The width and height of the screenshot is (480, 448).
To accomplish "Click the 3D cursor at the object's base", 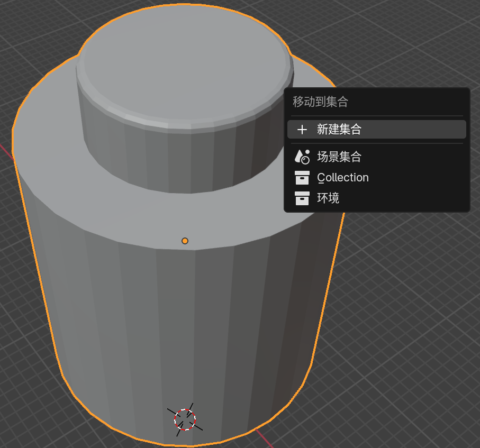I will click(x=185, y=419).
